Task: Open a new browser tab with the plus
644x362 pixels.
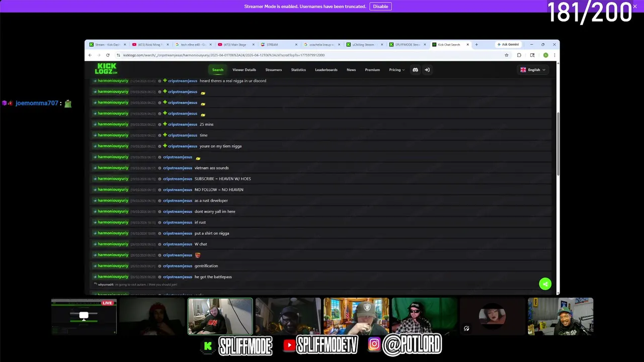Action: click(x=476, y=44)
